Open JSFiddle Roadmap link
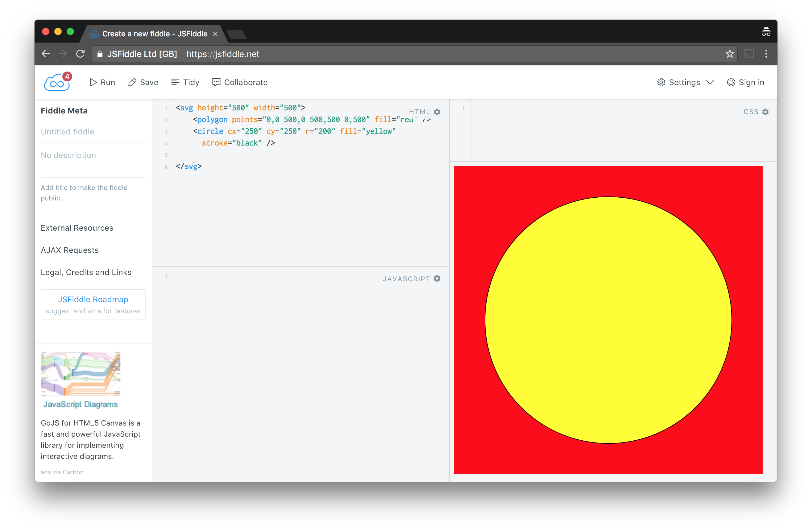Screen dimensions: 812x531 coord(93,299)
